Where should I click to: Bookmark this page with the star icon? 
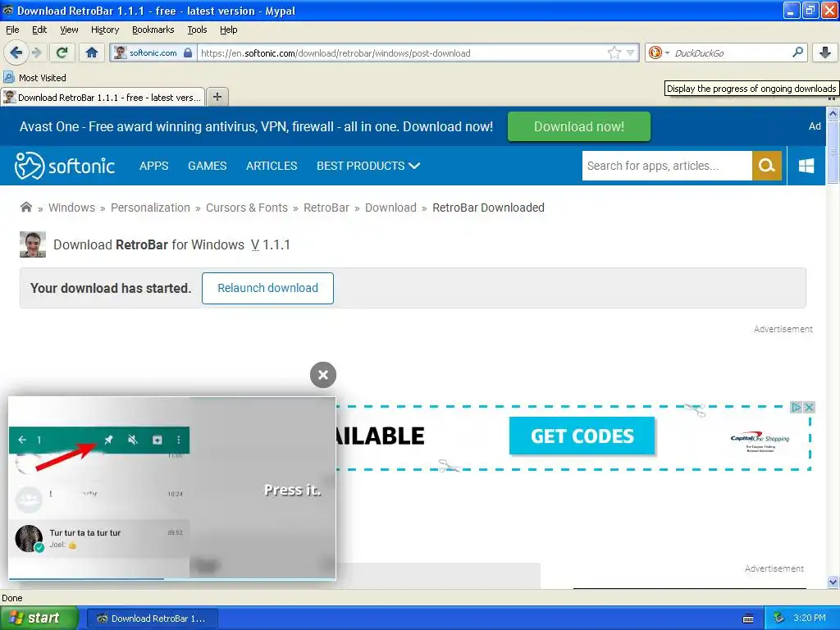click(x=614, y=52)
